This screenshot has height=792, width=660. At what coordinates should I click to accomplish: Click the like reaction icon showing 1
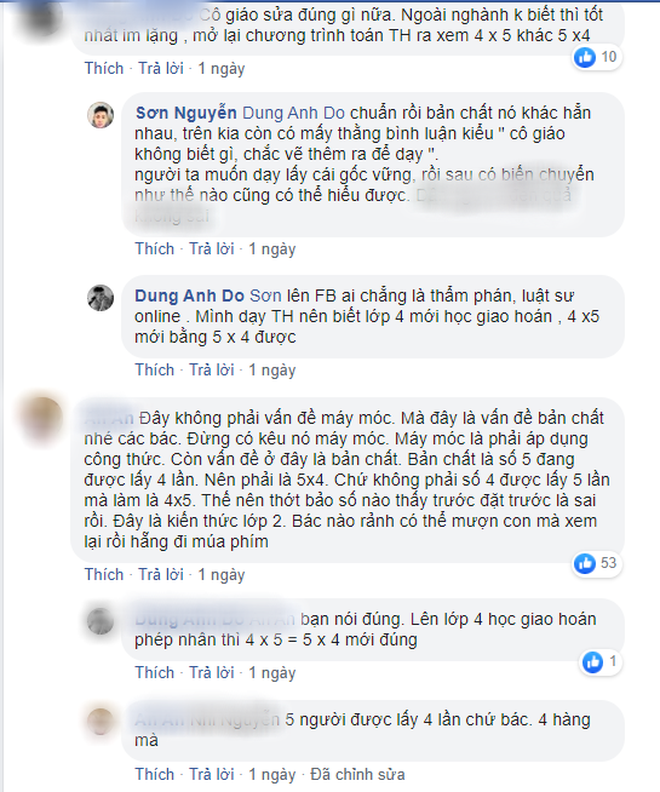(592, 662)
